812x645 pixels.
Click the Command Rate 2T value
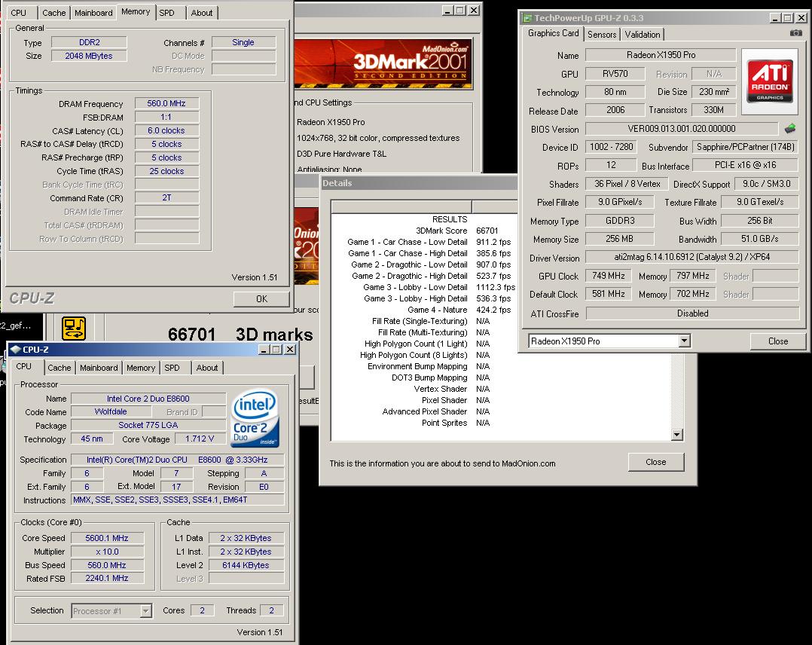click(166, 197)
